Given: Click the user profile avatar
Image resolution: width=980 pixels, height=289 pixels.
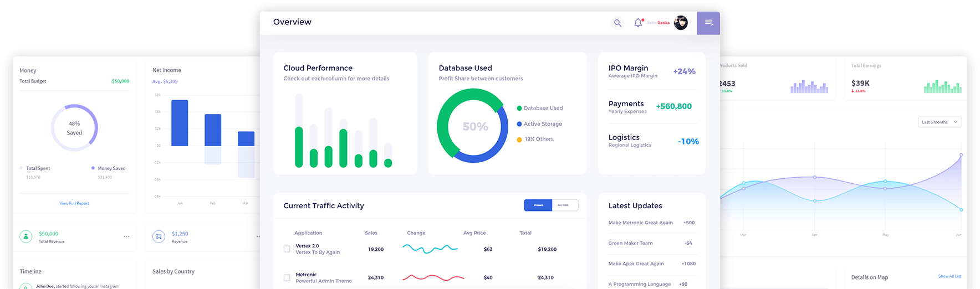Looking at the screenshot, I should pyautogui.click(x=681, y=23).
